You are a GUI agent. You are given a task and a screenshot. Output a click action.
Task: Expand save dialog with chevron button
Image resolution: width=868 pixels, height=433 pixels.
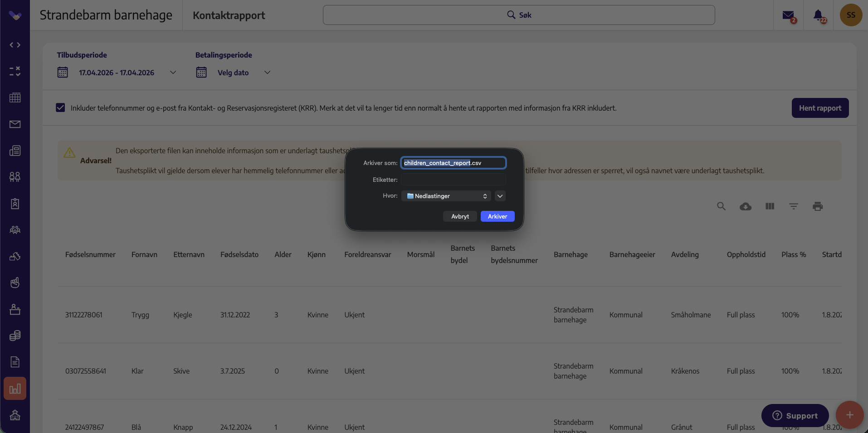(500, 196)
